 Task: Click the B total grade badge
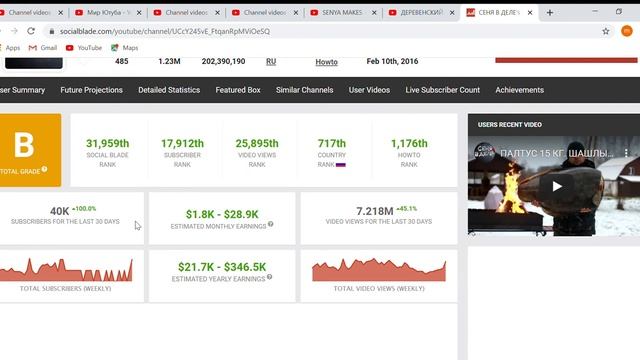pos(30,150)
